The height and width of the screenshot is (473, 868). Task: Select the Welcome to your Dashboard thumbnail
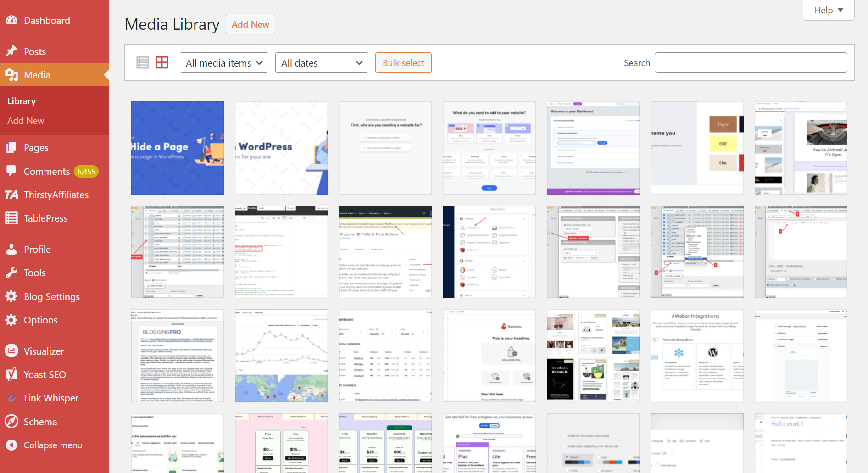point(593,148)
